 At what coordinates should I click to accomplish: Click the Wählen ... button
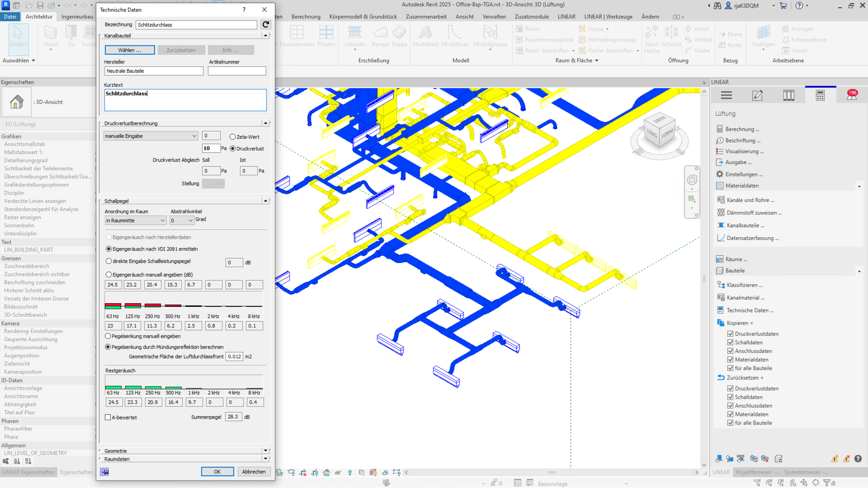(x=129, y=50)
